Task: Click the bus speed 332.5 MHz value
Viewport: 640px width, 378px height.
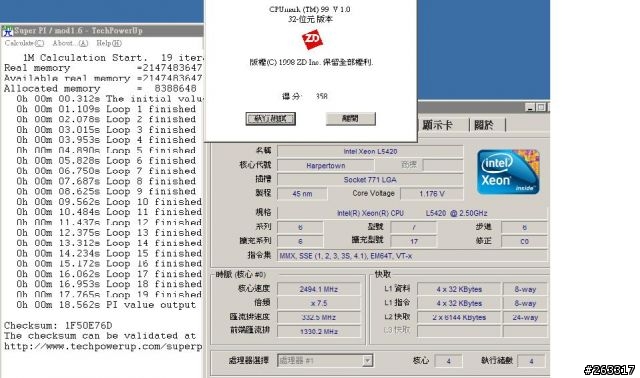Action: pos(319,317)
